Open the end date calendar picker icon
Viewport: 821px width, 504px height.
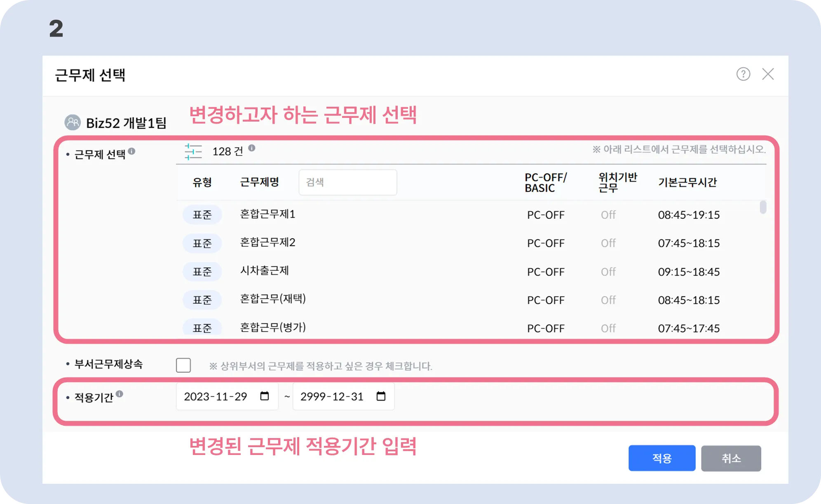click(381, 396)
